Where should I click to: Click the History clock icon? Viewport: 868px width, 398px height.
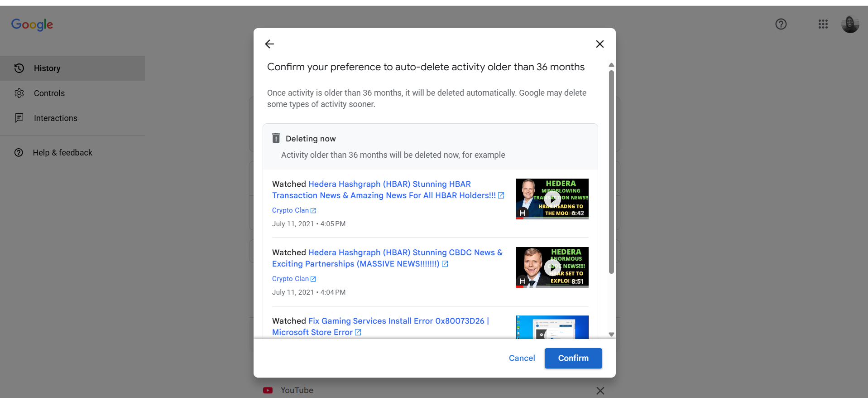point(19,68)
